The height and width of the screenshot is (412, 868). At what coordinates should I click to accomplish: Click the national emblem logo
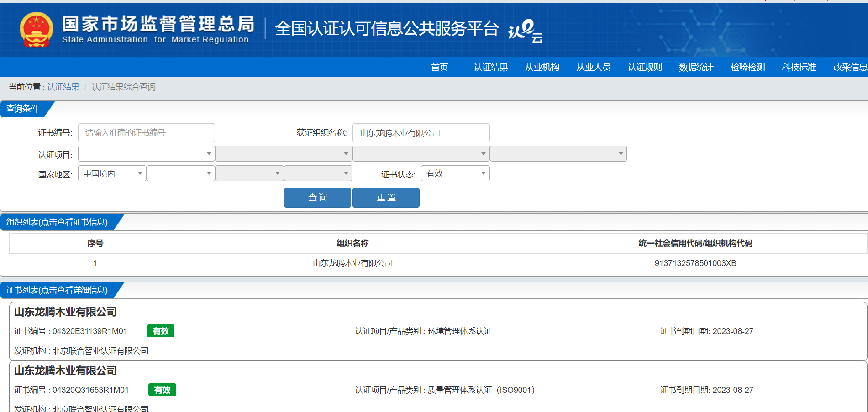36,30
